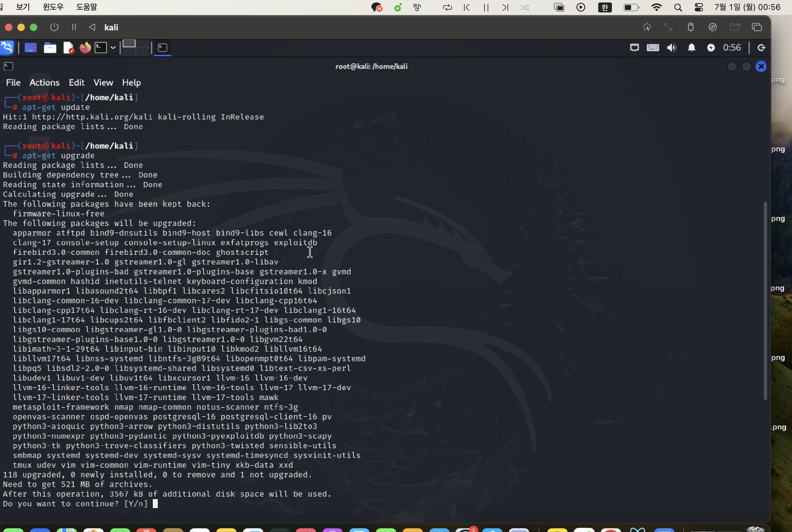Open the macOS Control Center menu
Viewport: 792px width, 532px height.
pyautogui.click(x=699, y=7)
